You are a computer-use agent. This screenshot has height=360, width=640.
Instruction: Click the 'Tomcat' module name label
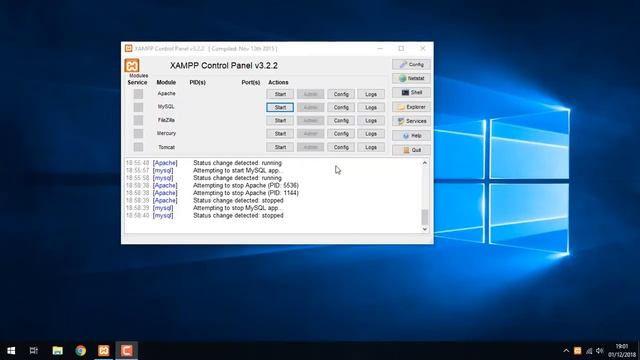point(167,147)
